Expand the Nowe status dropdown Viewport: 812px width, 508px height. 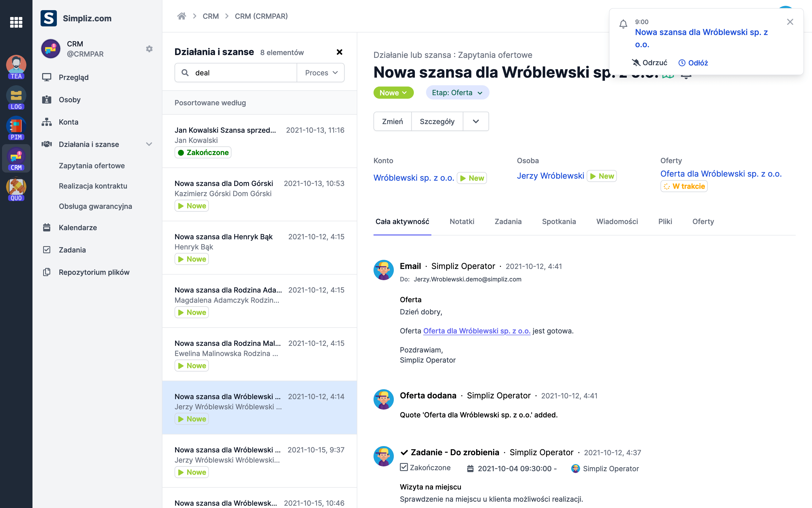[x=393, y=93]
